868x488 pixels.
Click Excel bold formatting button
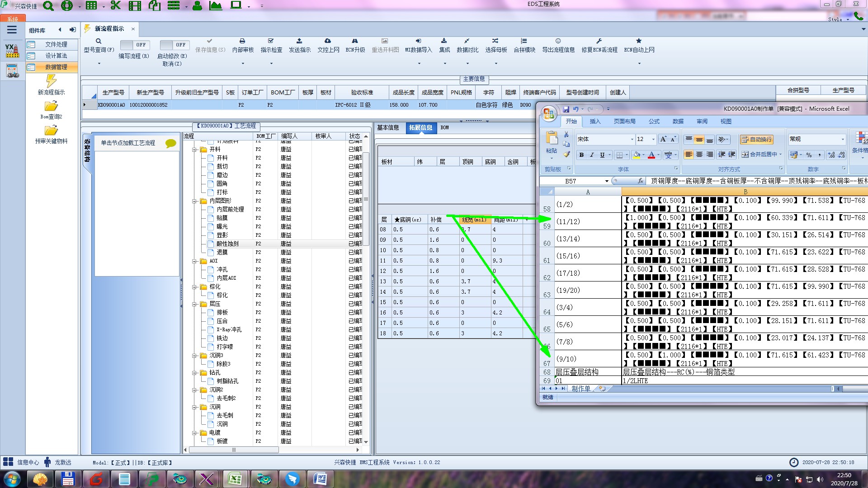(x=581, y=155)
